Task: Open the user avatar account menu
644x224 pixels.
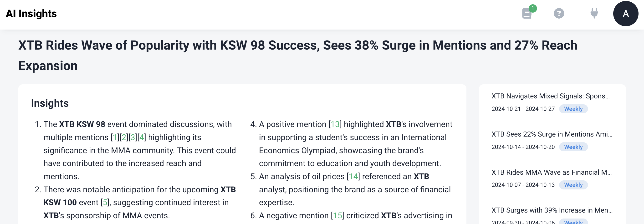Action: (x=625, y=14)
